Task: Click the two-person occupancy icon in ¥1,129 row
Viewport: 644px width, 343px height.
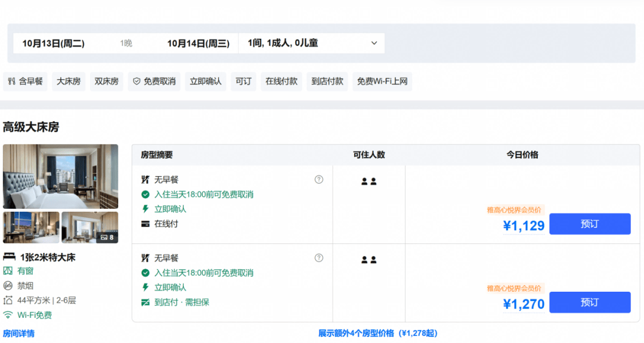Action: pos(369,181)
